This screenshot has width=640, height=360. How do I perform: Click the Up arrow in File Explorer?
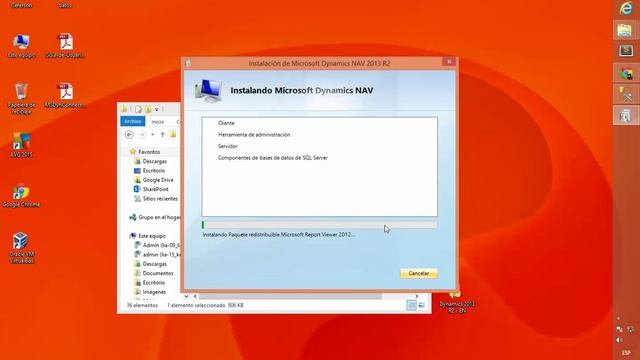point(162,134)
